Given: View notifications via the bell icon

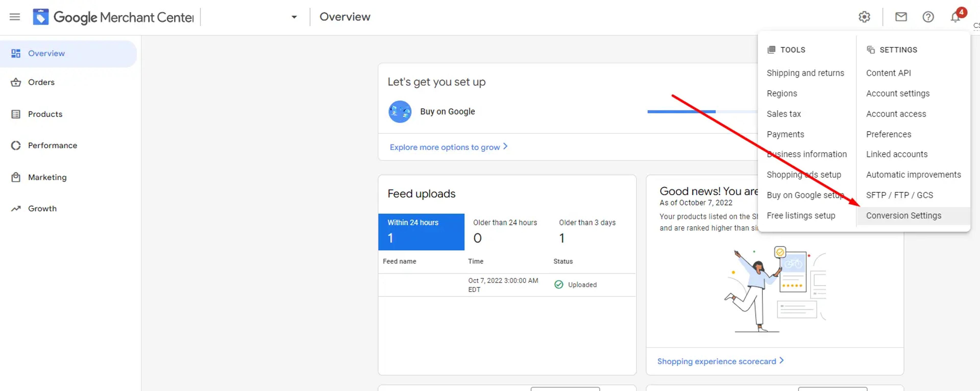Looking at the screenshot, I should coord(955,17).
